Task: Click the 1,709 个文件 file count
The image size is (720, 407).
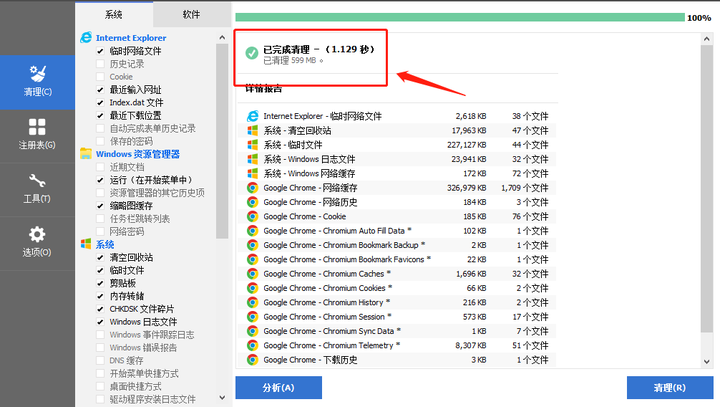Action: [525, 188]
